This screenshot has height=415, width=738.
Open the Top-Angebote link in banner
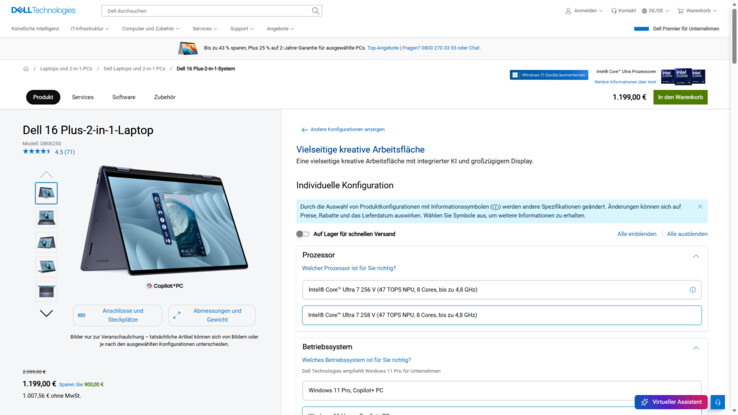(x=383, y=48)
